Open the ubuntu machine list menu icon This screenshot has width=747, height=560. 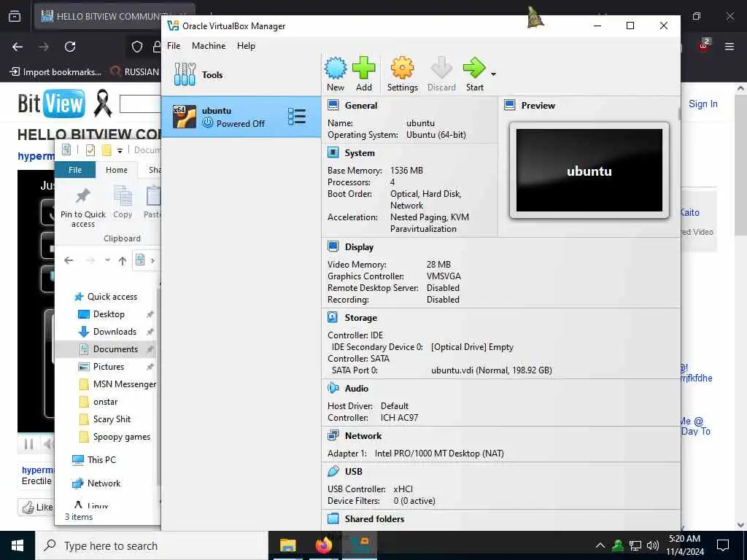click(297, 117)
